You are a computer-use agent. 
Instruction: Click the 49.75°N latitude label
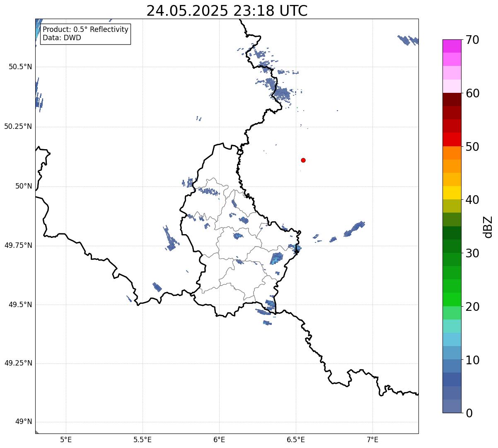click(18, 245)
